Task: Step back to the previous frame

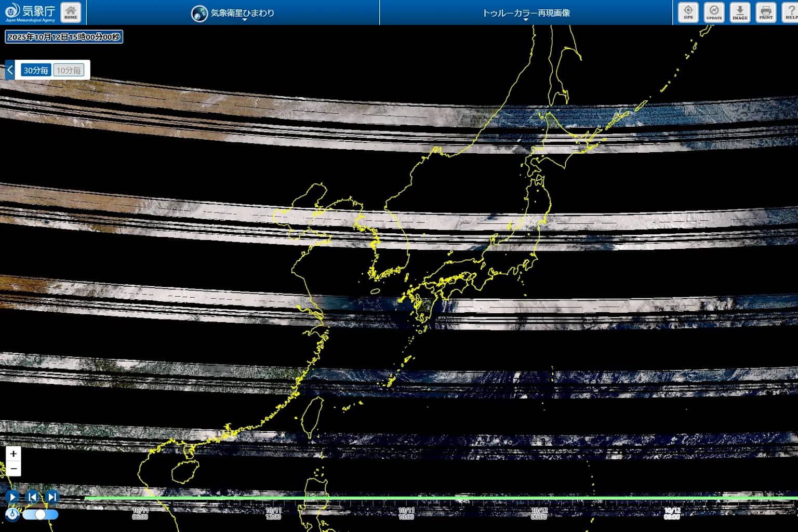Action: (x=32, y=497)
